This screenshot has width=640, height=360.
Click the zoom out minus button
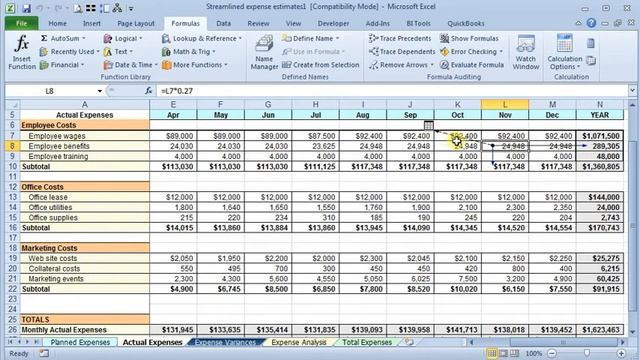[x=552, y=353]
